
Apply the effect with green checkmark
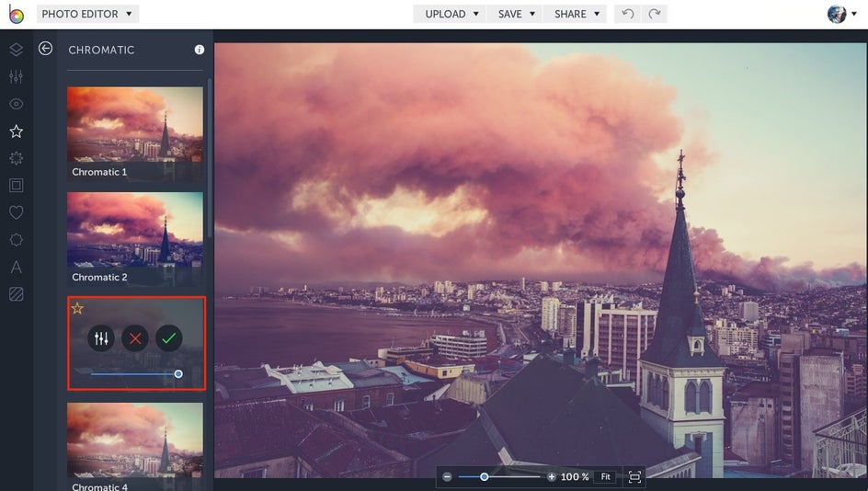coord(169,338)
